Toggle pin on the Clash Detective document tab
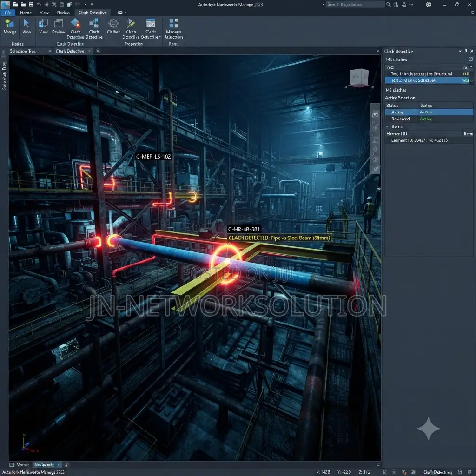The image size is (476, 476). tap(90, 51)
